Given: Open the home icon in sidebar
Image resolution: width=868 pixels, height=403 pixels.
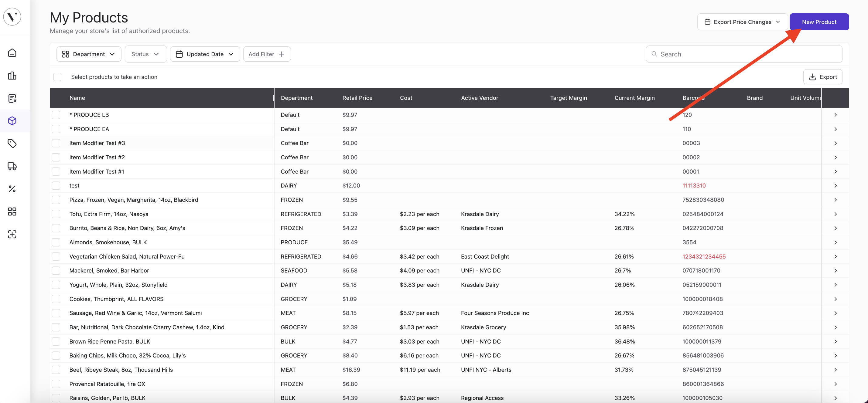Looking at the screenshot, I should 12,53.
